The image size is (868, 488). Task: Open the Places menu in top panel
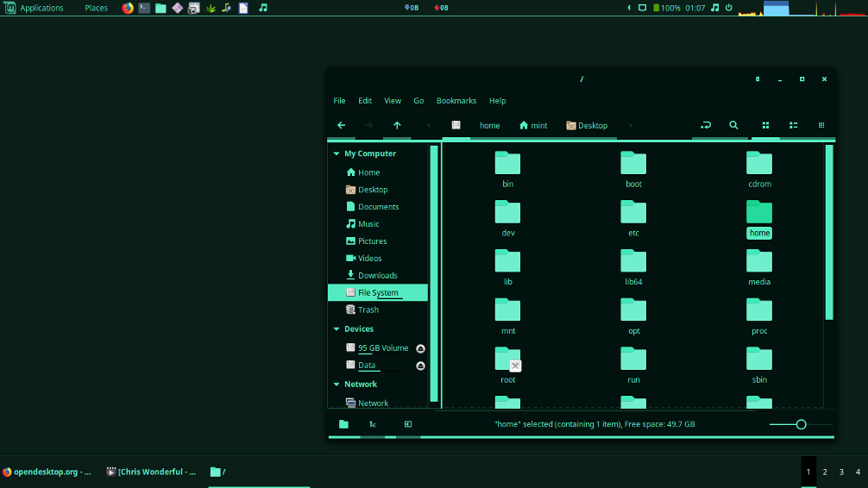(97, 8)
